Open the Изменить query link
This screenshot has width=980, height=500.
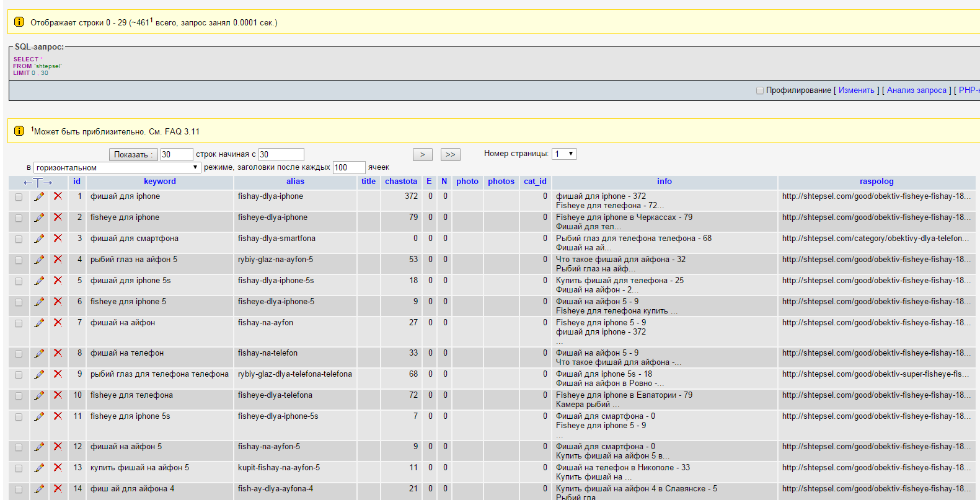(x=857, y=90)
